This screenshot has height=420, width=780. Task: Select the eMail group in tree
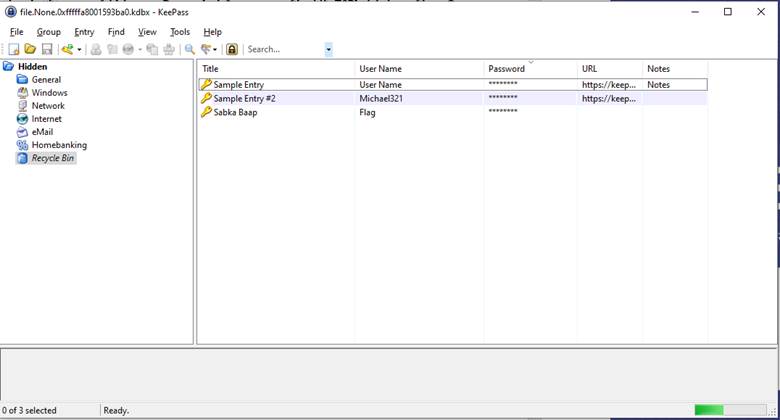pyautogui.click(x=42, y=132)
